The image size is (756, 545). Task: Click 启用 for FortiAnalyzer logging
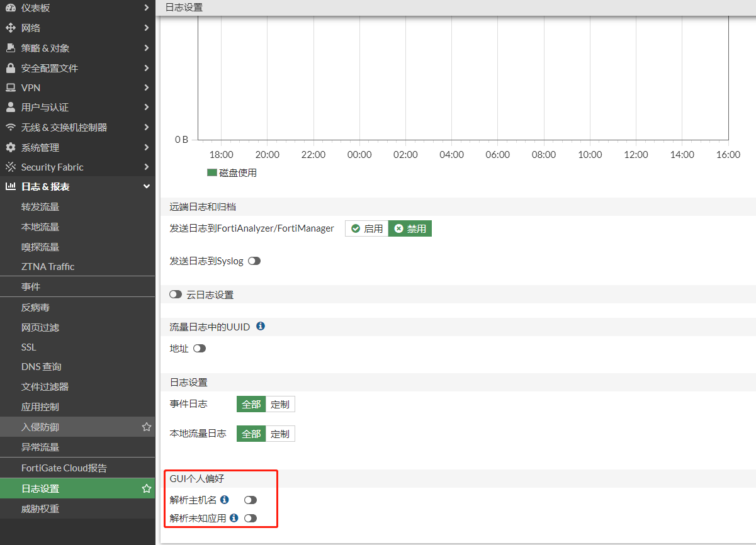[x=367, y=228]
